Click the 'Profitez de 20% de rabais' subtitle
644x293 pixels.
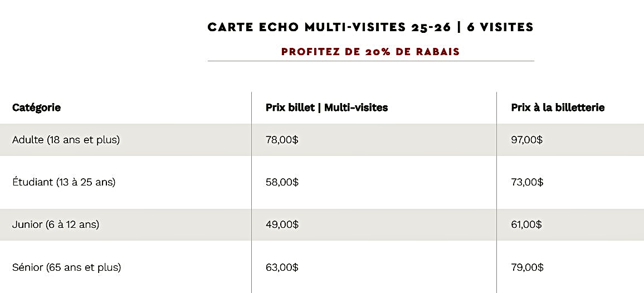[370, 52]
